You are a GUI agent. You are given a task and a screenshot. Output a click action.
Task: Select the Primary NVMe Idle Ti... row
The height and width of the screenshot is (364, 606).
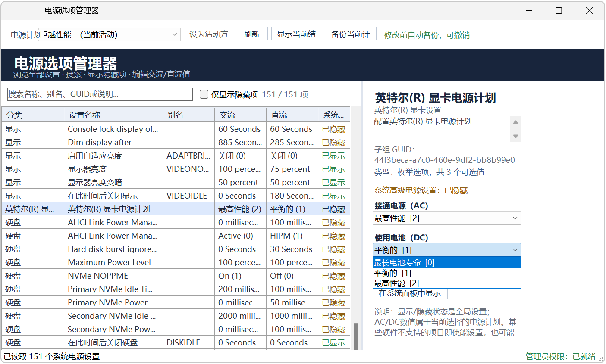coord(176,289)
